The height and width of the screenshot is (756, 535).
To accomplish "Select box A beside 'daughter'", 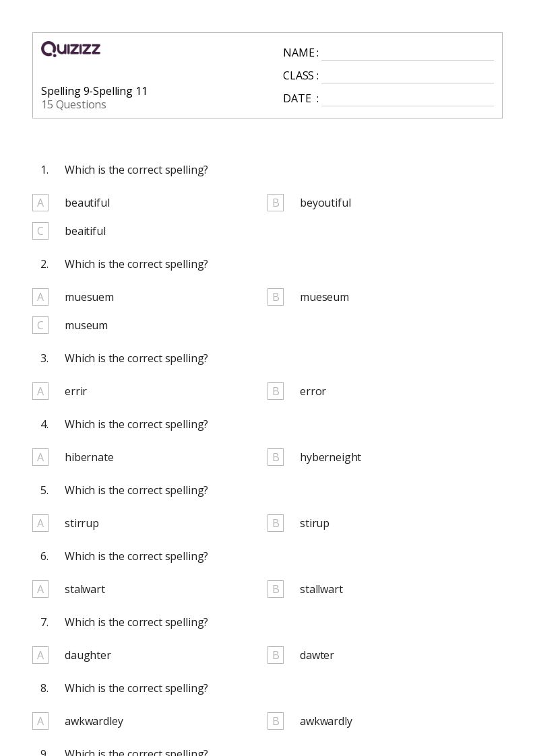I will pos(40,655).
